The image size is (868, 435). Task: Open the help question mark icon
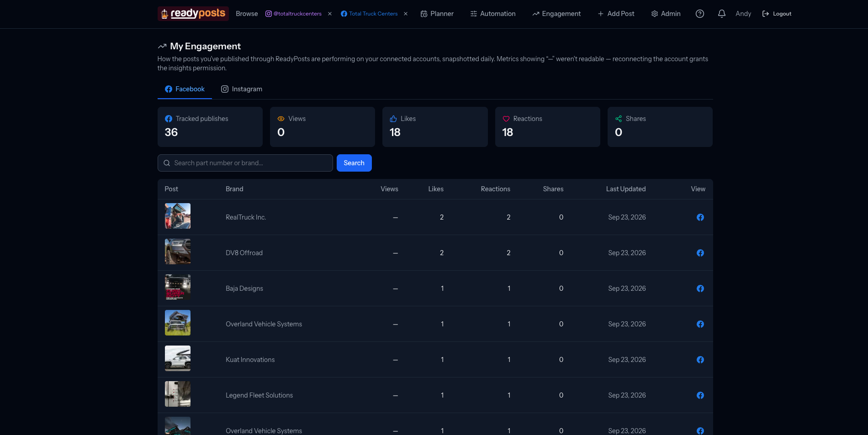[x=699, y=14]
